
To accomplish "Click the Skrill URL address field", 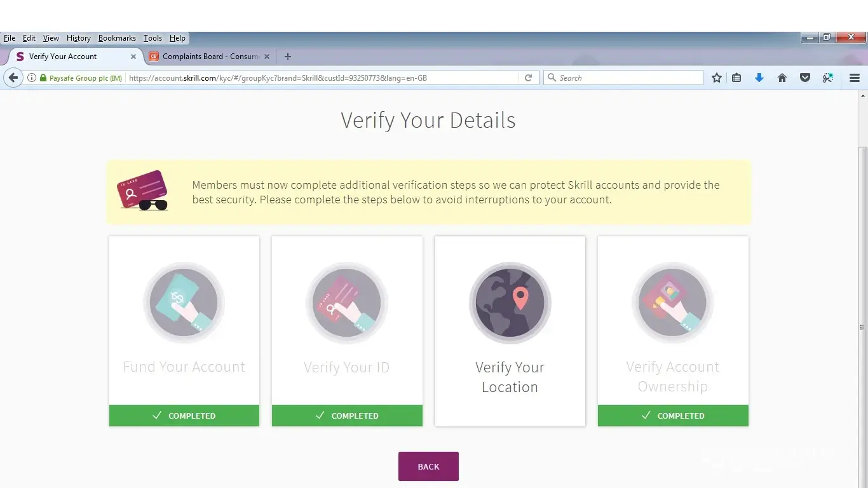I will tap(318, 78).
